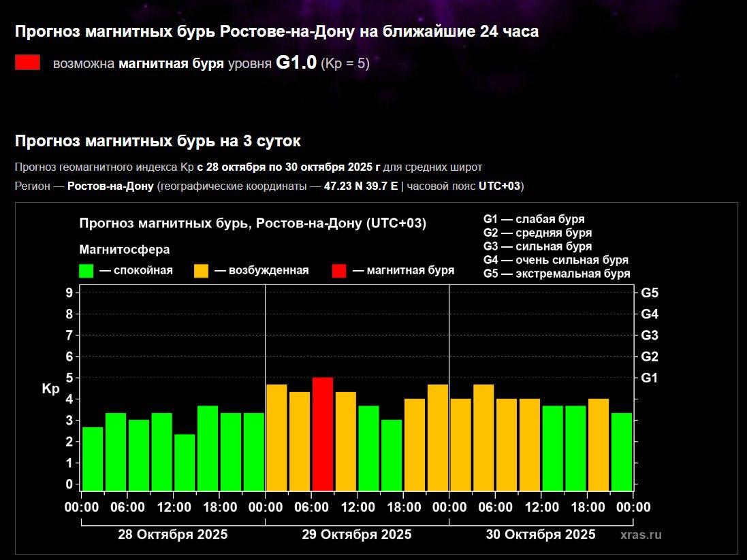The image size is (747, 560).
Task: Select the '29 Октября 2025' date label
Action: coord(357,534)
